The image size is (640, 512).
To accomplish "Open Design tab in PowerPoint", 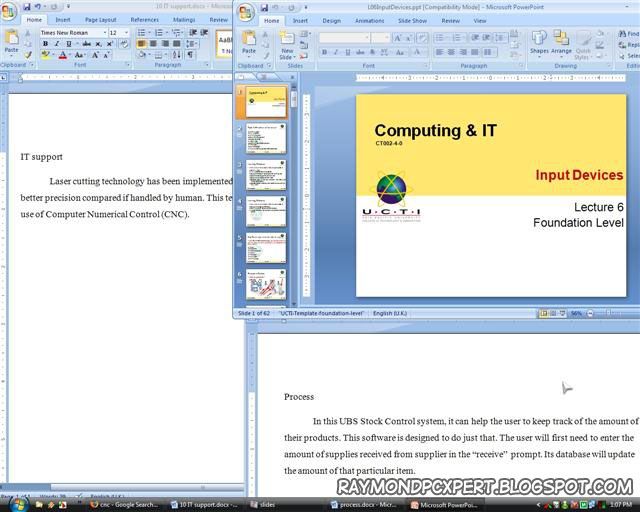I will (331, 21).
